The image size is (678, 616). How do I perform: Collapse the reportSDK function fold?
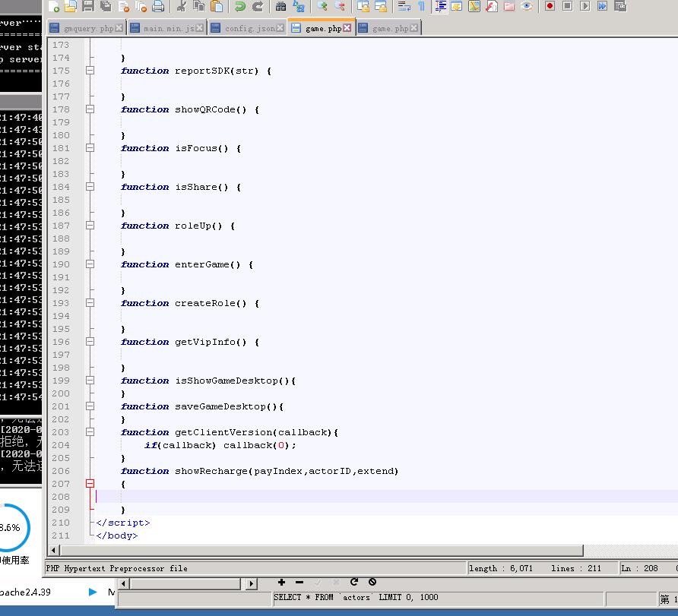point(90,71)
